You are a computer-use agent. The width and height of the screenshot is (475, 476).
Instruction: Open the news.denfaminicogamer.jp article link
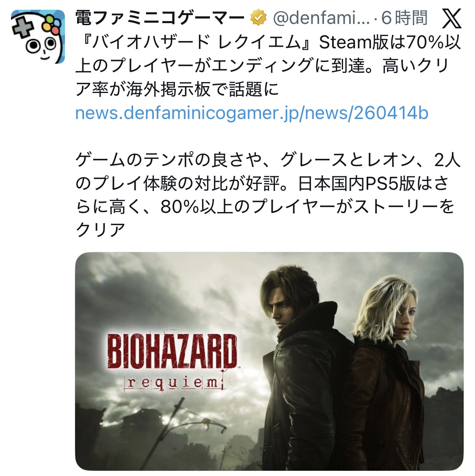[252, 113]
